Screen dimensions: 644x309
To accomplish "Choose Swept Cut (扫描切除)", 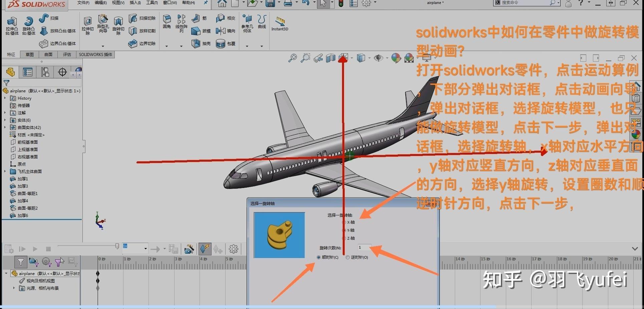I will (142, 18).
